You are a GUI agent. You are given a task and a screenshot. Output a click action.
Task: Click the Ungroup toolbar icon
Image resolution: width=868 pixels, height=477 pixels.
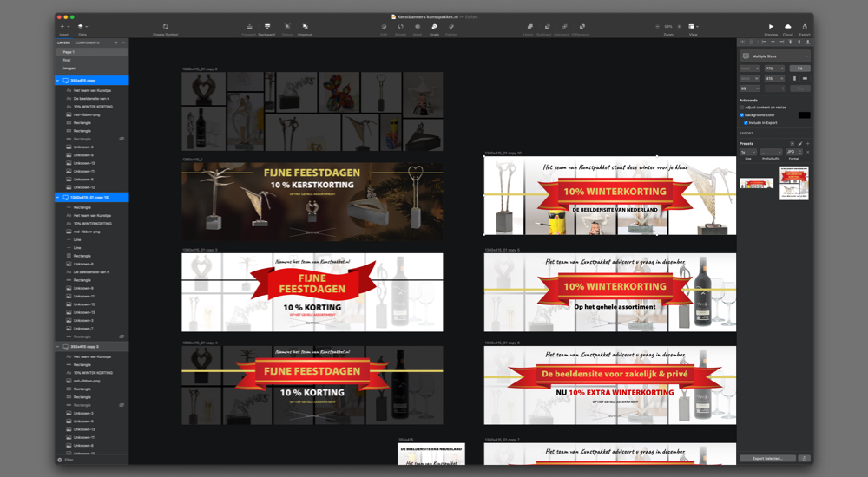(305, 27)
